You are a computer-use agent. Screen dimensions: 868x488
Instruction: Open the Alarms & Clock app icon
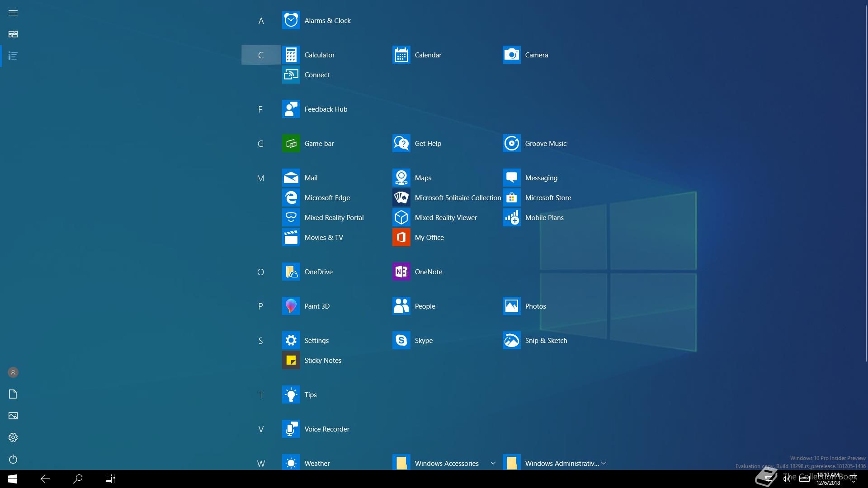291,20
